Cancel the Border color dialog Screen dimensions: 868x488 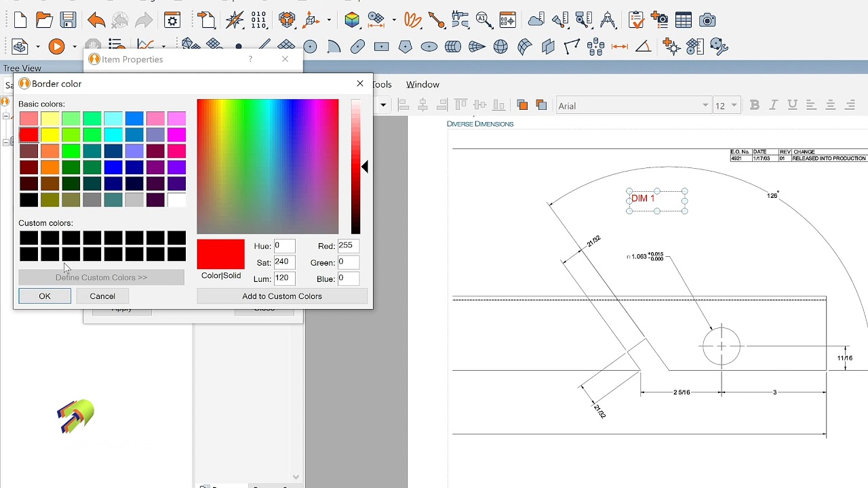[102, 296]
